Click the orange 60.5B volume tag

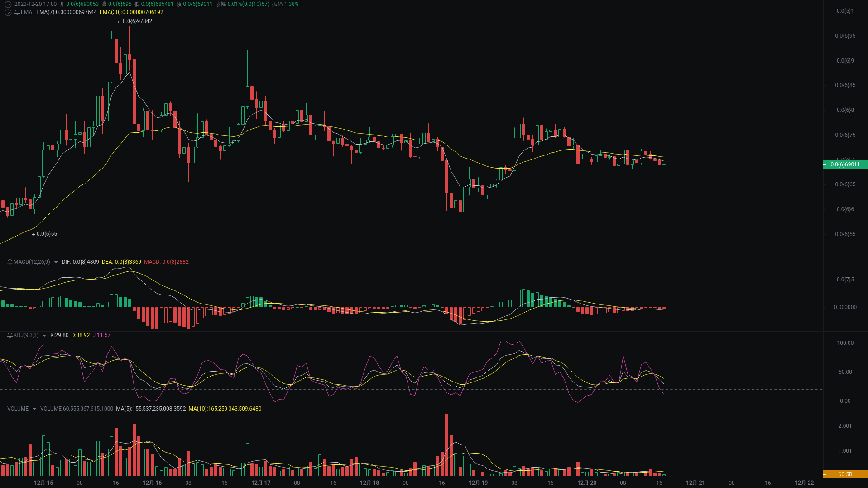click(845, 474)
